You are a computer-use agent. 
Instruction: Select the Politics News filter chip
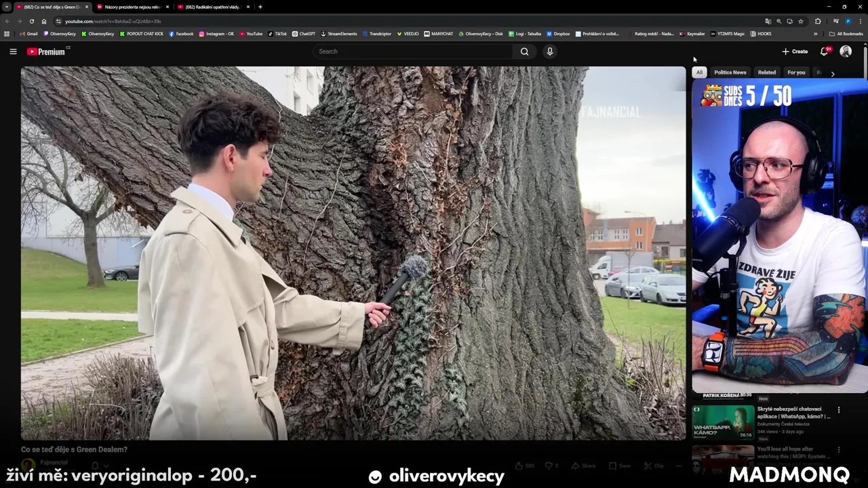(730, 73)
